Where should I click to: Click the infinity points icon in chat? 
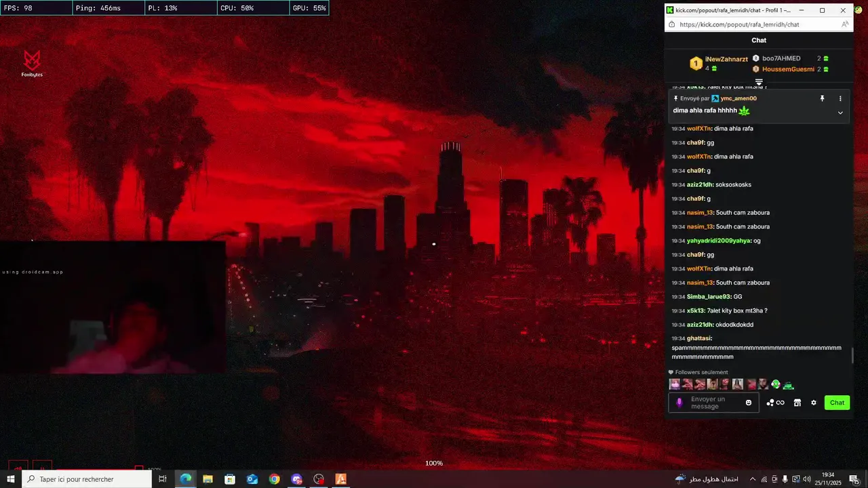781,403
